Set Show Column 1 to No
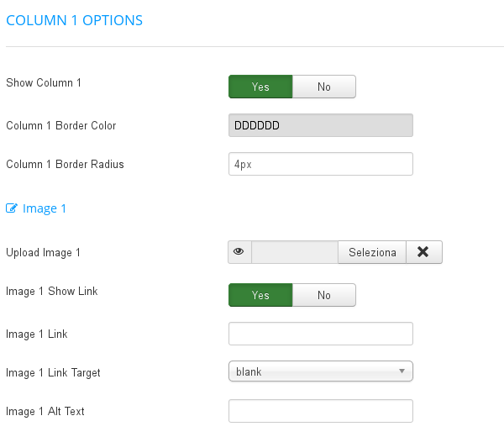Viewport: 504px width, 437px height. [x=323, y=87]
